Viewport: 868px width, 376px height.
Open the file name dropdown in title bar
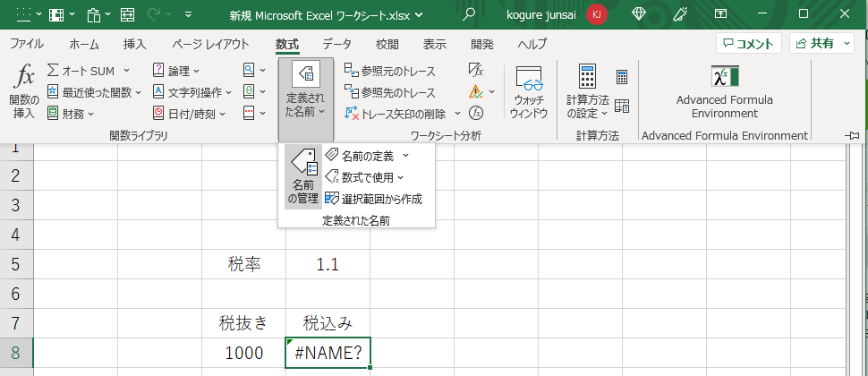(x=418, y=15)
